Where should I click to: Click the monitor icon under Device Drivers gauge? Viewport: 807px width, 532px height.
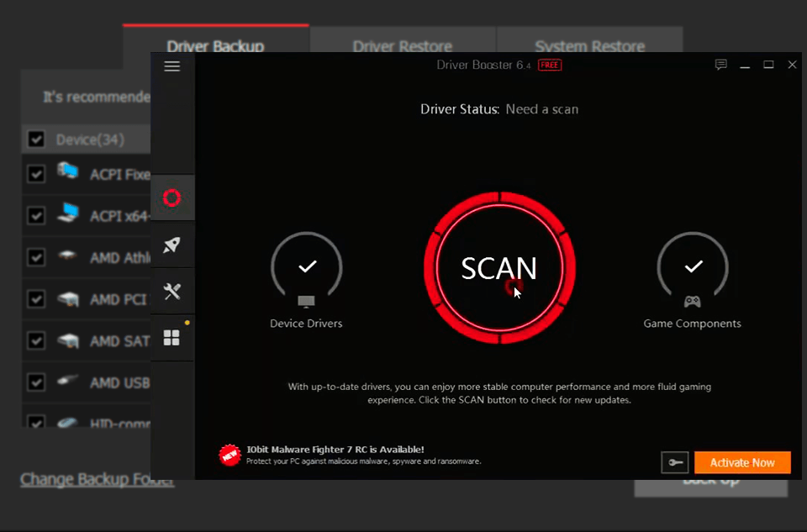[x=306, y=302]
